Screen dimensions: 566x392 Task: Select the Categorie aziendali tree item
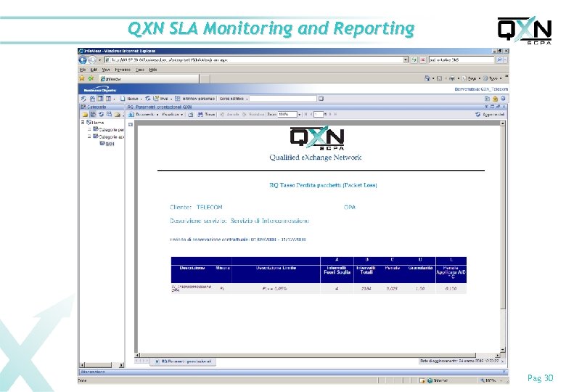click(x=108, y=136)
